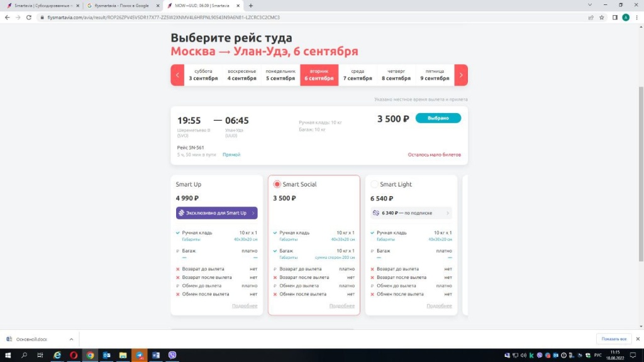Select the Smart Social fare radio

tap(277, 184)
